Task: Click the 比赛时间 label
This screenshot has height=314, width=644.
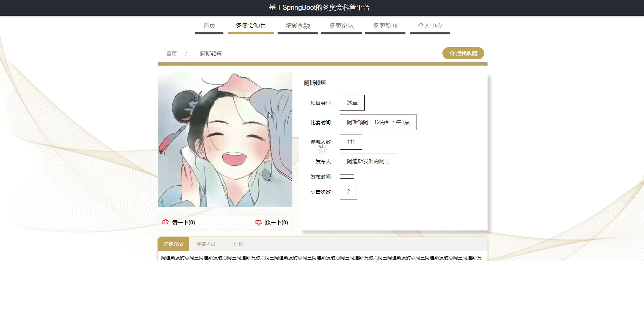Action: click(321, 122)
